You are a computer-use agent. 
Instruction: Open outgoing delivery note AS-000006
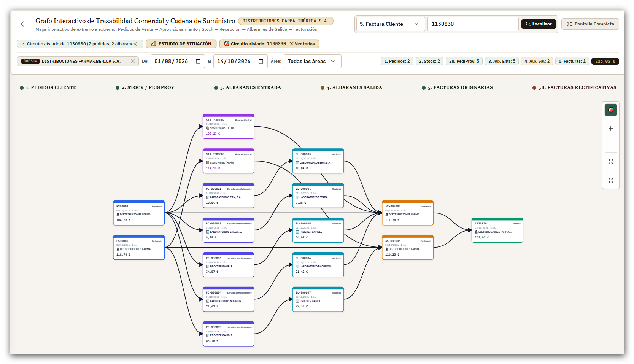click(x=408, y=248)
